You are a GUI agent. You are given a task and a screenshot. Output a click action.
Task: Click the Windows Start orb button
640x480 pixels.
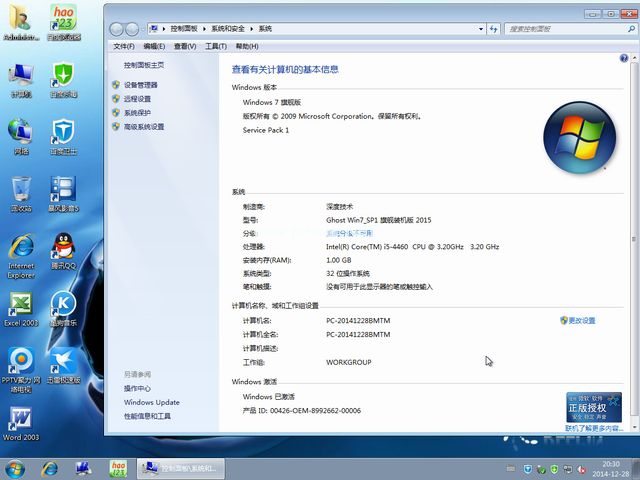point(16,468)
